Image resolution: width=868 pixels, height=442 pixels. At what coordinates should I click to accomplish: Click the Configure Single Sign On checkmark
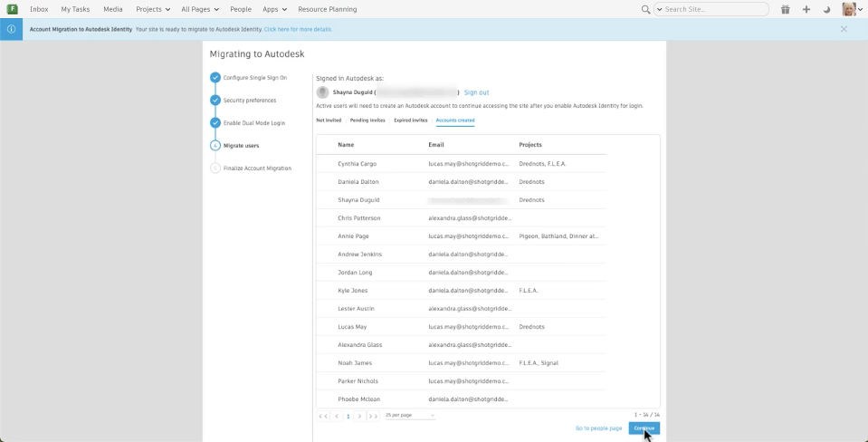point(215,78)
